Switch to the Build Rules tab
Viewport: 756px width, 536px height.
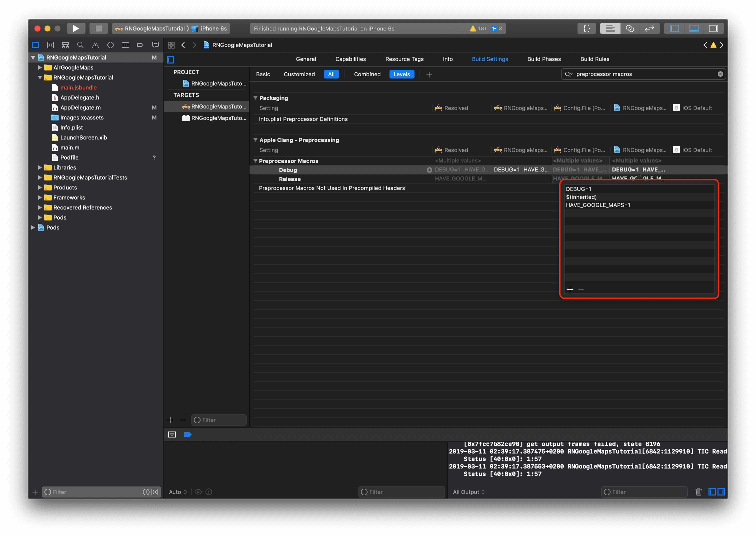click(x=595, y=59)
